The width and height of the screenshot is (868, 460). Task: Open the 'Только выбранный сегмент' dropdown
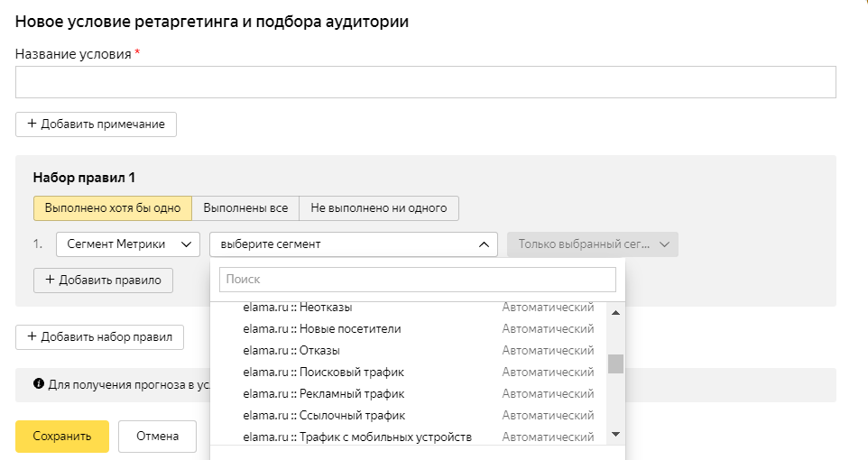point(593,244)
